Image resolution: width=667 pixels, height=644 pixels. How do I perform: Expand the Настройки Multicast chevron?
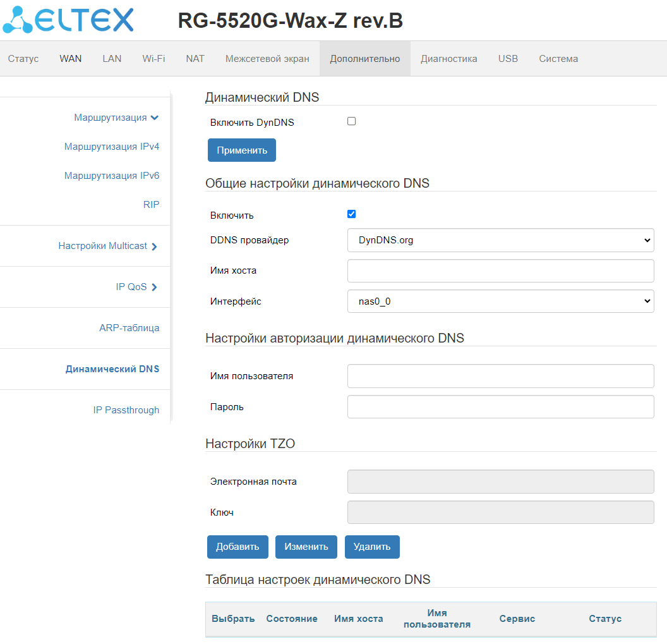[154, 246]
